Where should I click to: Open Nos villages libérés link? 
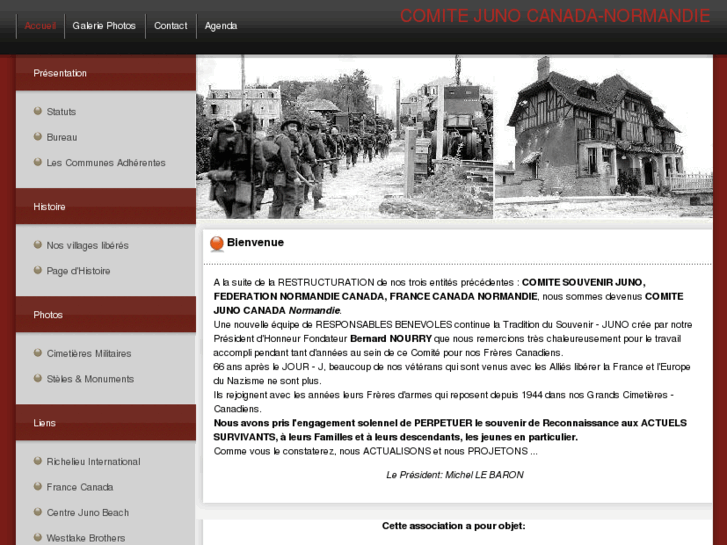87,245
